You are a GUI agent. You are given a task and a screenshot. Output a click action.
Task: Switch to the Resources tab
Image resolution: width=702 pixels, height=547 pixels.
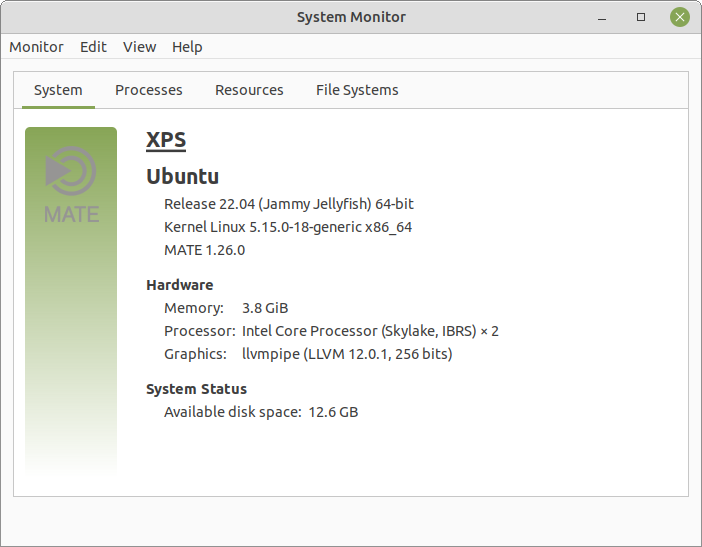(249, 90)
